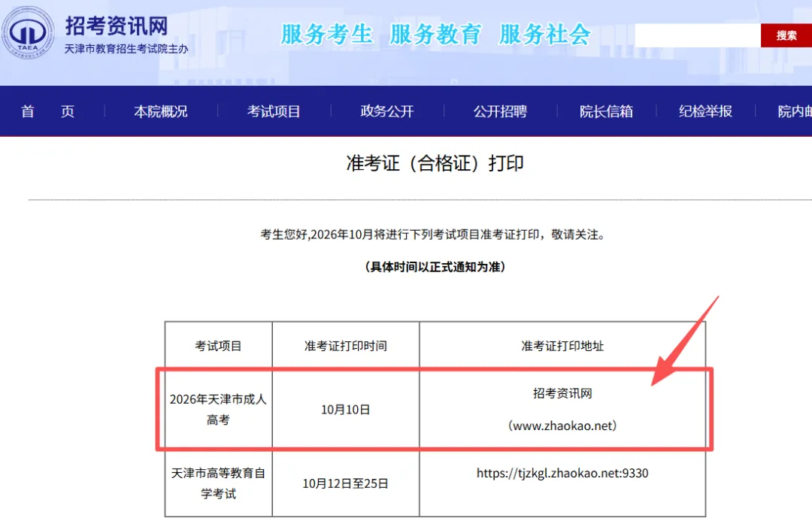
Task: Click the 2026年天津市成人高考 table cell
Action: pyautogui.click(x=218, y=409)
